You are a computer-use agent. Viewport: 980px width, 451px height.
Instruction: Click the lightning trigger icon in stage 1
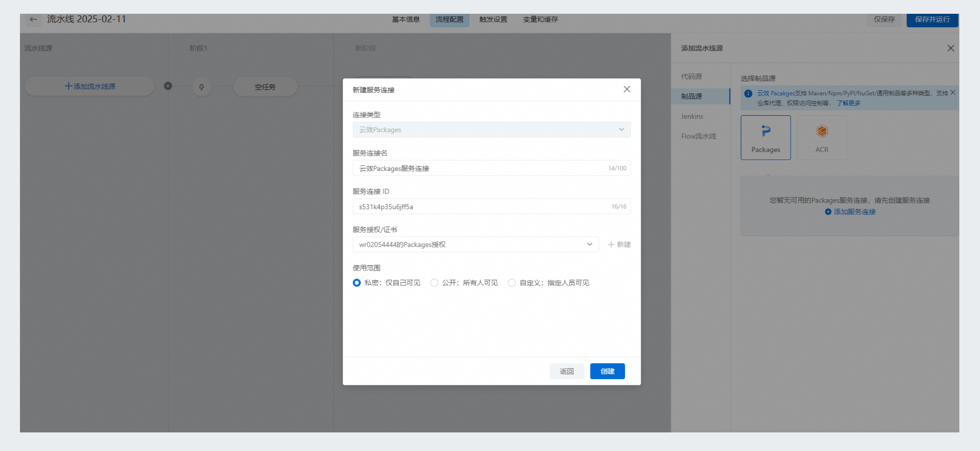[x=202, y=87]
